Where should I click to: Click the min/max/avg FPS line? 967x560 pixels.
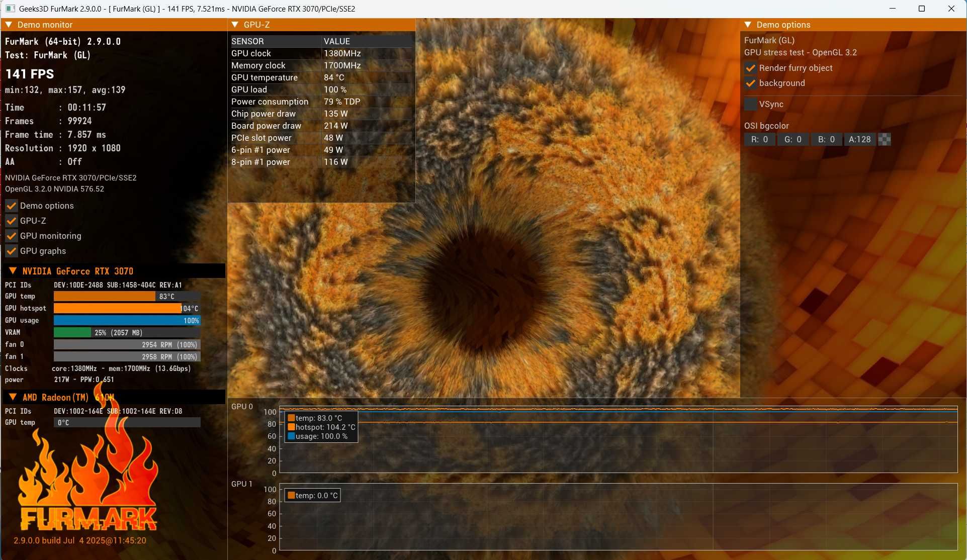pos(65,90)
